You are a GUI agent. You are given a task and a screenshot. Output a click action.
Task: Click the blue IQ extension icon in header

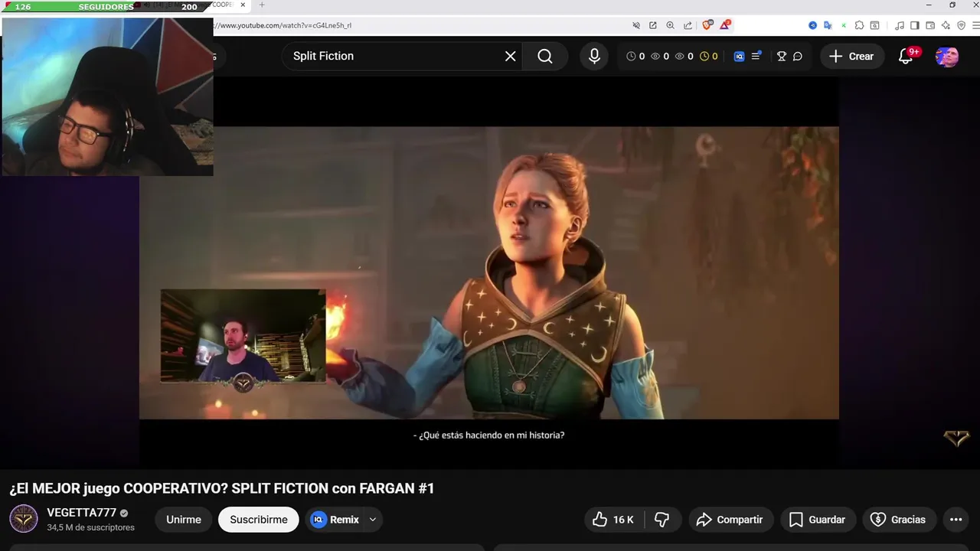[x=739, y=56]
